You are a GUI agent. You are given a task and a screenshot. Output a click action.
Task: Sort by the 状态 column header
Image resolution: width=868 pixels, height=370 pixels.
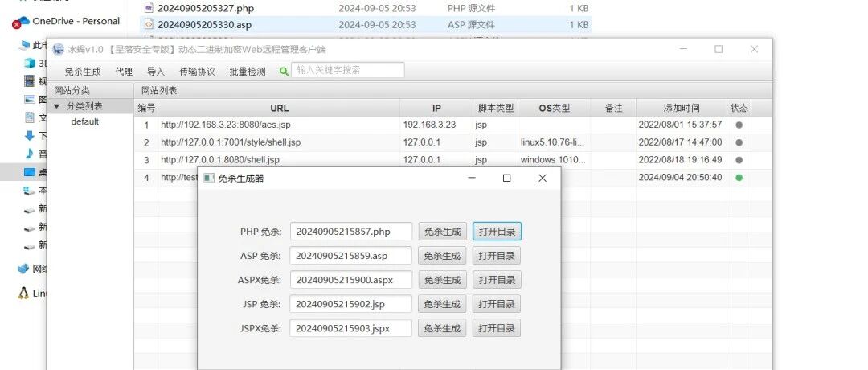739,108
